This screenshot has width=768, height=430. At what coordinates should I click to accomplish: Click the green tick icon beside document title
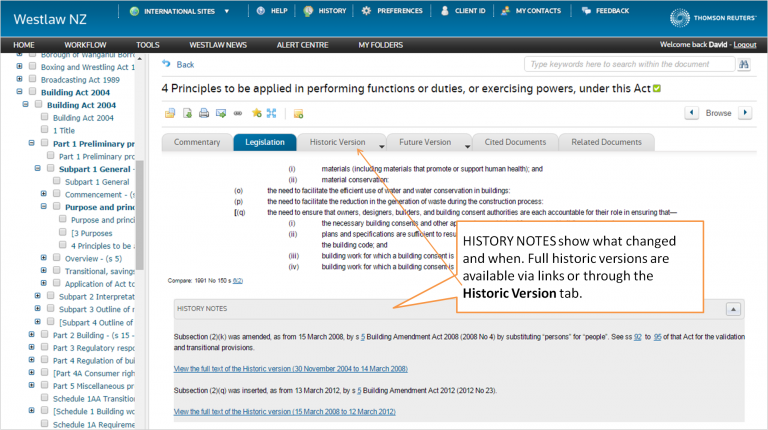[x=657, y=89]
